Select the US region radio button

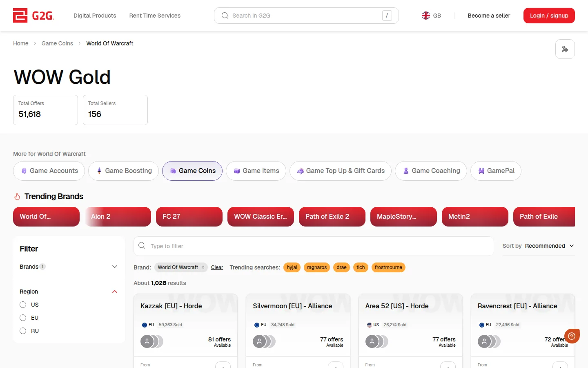tap(23, 305)
